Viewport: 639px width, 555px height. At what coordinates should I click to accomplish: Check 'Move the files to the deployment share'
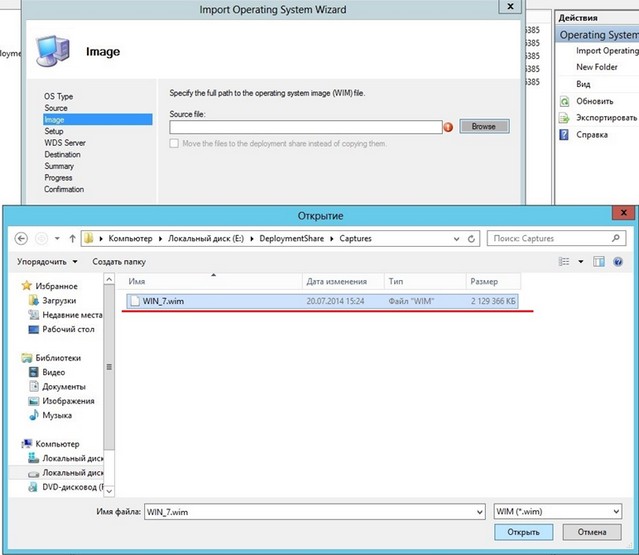(175, 144)
